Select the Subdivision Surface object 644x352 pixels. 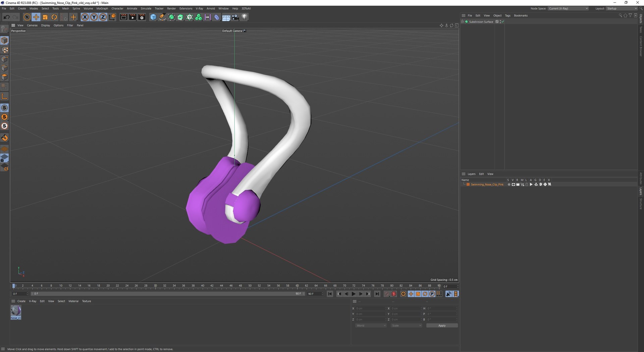pyautogui.click(x=481, y=22)
